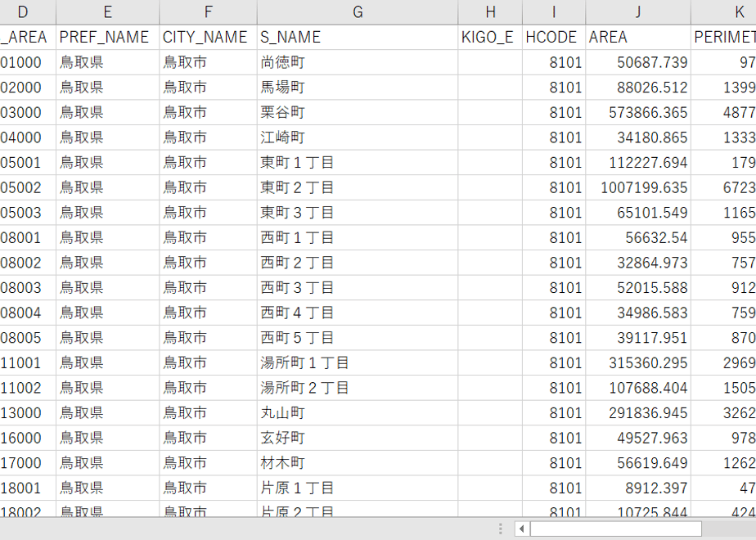
Task: Select column H header
Action: tap(490, 12)
